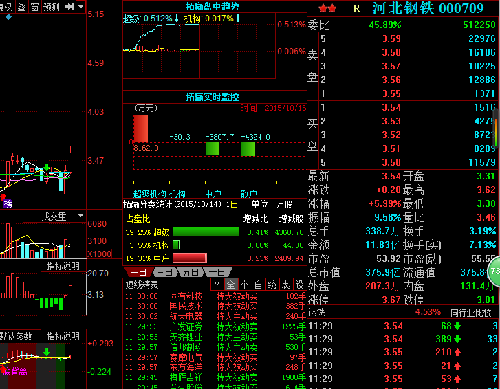This screenshot has height=389, width=500.
Task: Open 指标说明 link above the MACD panel
Action: (x=63, y=266)
